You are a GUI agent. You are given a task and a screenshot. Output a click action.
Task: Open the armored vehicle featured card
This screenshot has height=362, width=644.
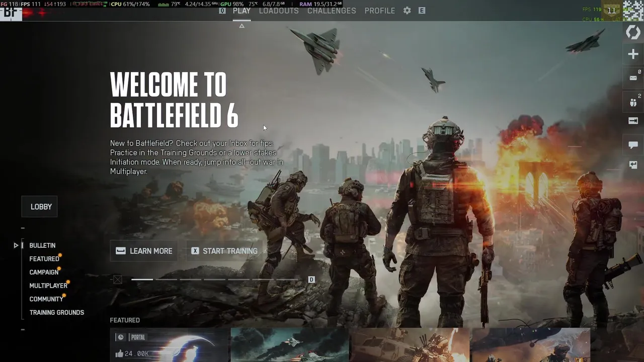click(411, 345)
